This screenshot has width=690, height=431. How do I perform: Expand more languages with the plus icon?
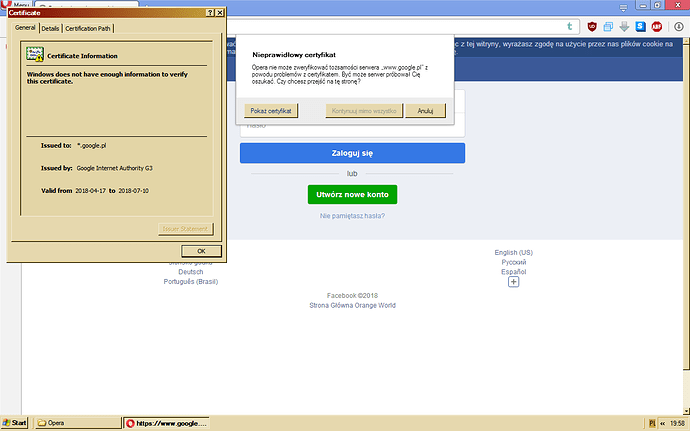pos(514,282)
